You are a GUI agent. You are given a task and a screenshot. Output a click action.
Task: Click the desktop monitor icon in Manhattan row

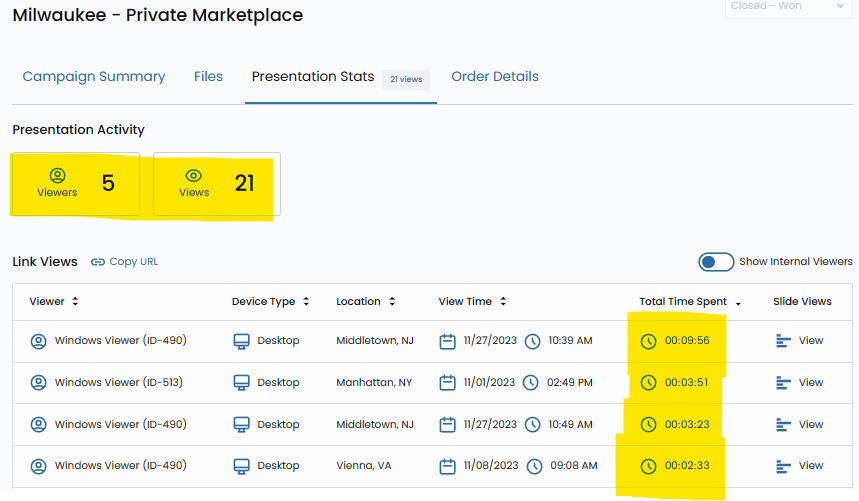(x=241, y=382)
